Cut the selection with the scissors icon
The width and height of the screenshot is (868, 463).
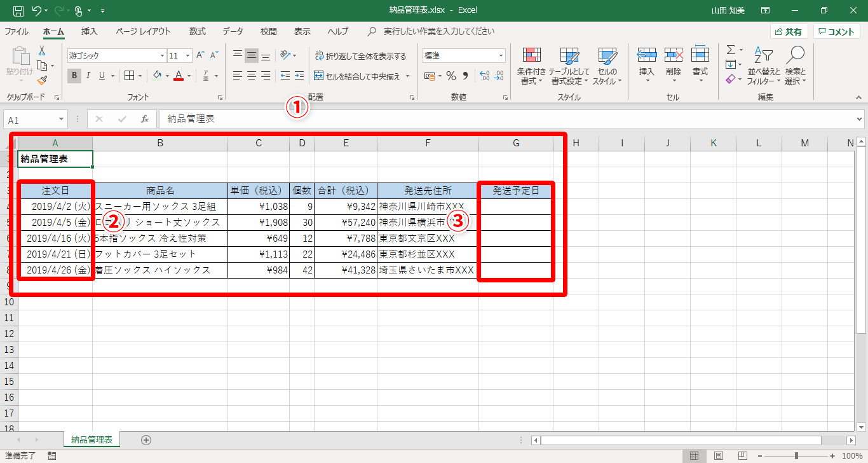[x=42, y=51]
